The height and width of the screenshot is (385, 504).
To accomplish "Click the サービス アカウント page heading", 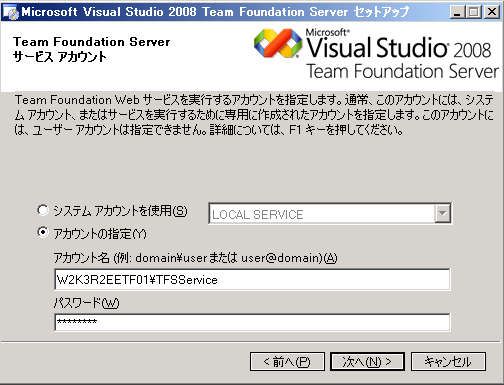I will (60, 57).
